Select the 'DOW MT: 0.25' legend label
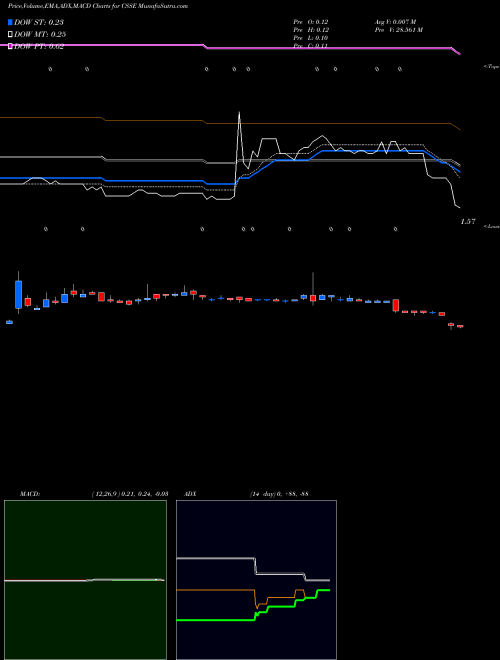The width and height of the screenshot is (500, 660). click(x=40, y=34)
